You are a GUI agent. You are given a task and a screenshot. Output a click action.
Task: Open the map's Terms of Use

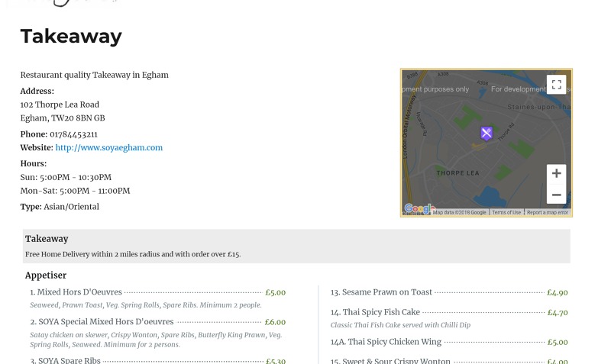pos(506,213)
